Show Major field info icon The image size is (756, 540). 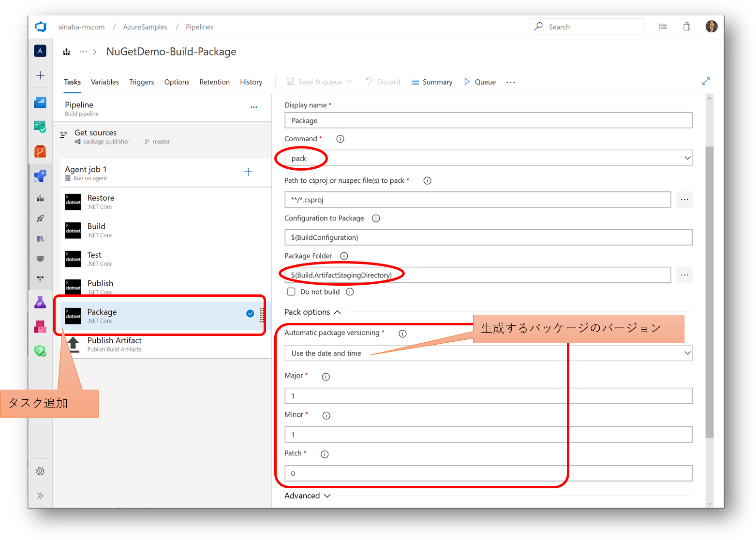326,377
